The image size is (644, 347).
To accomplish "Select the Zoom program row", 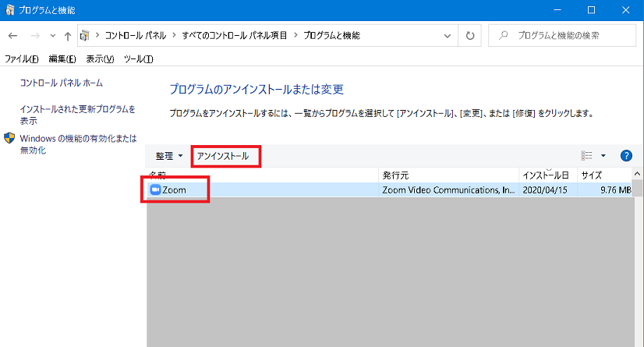I will [388, 189].
